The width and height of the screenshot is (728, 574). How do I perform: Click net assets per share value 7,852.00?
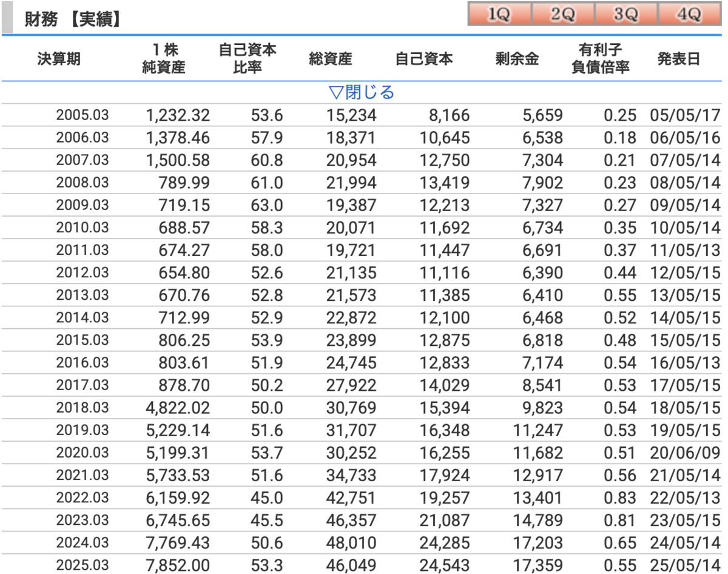[178, 565]
